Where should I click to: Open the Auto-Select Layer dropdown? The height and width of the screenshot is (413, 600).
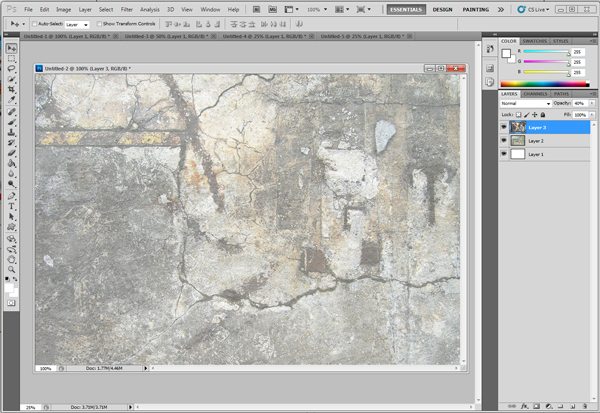tap(77, 23)
